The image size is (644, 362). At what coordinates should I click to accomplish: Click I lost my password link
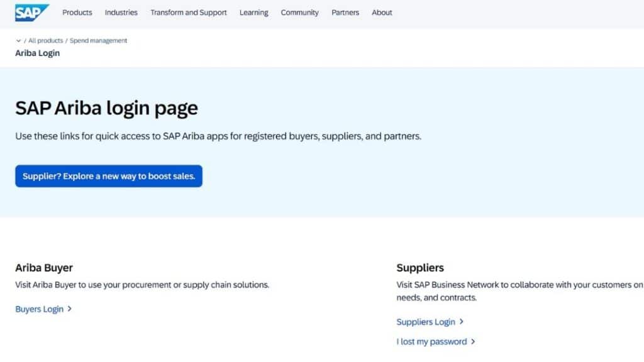(x=431, y=341)
